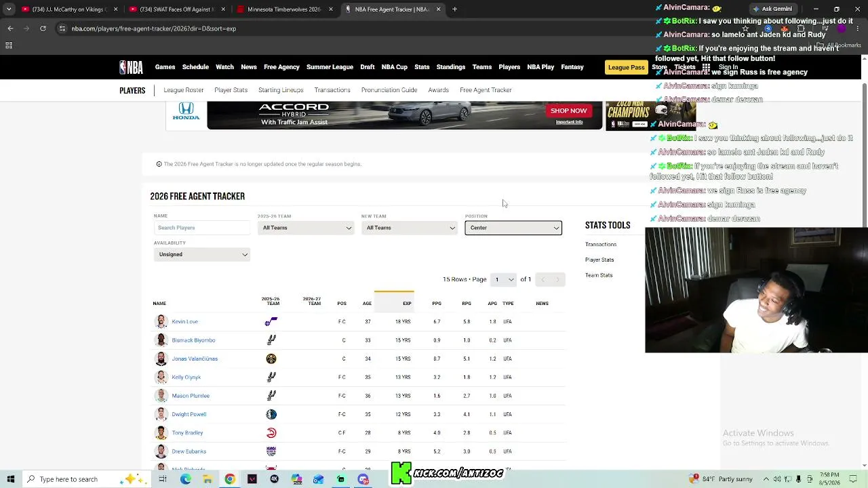Open the Fantasy menu item
The width and height of the screenshot is (868, 488).
(572, 67)
